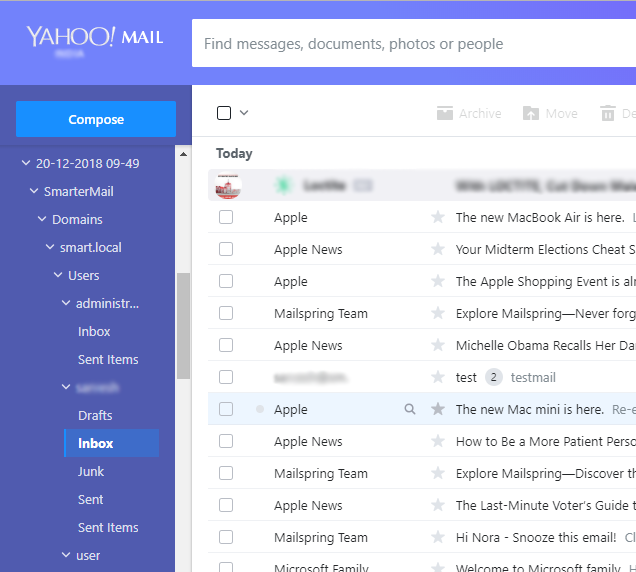Collapse the blurred-name user folder above Drafts
The width and height of the screenshot is (636, 572).
[66, 387]
